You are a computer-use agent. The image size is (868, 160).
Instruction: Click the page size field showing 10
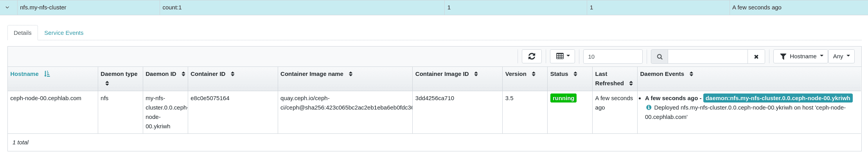(613, 57)
